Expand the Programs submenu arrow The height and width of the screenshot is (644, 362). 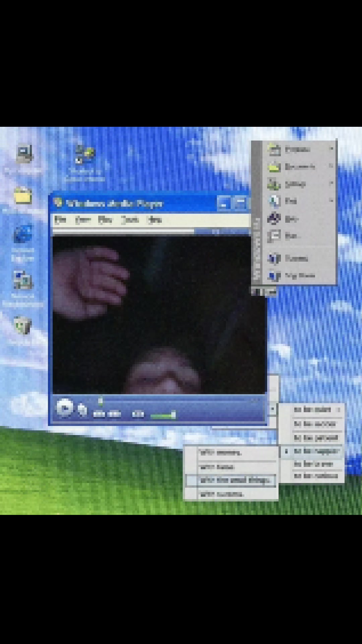331,149
